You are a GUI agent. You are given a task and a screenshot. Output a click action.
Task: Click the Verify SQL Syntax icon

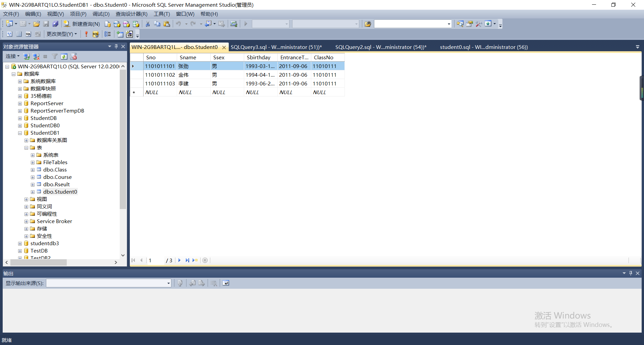(96, 34)
